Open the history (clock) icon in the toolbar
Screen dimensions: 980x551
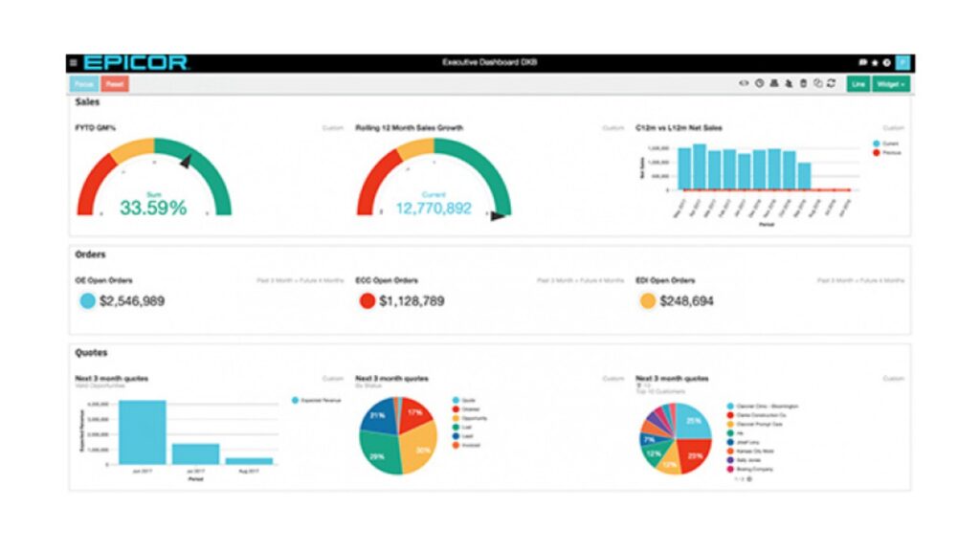pos(759,84)
